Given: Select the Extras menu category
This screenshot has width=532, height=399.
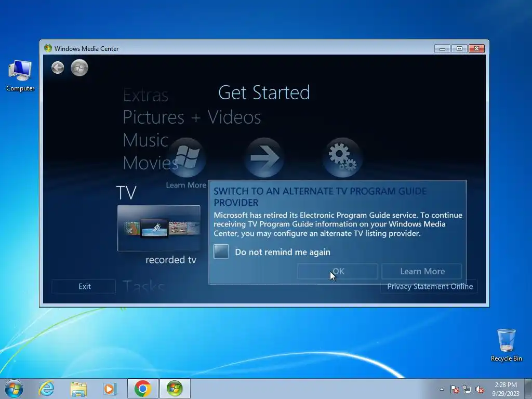Looking at the screenshot, I should click(x=145, y=95).
